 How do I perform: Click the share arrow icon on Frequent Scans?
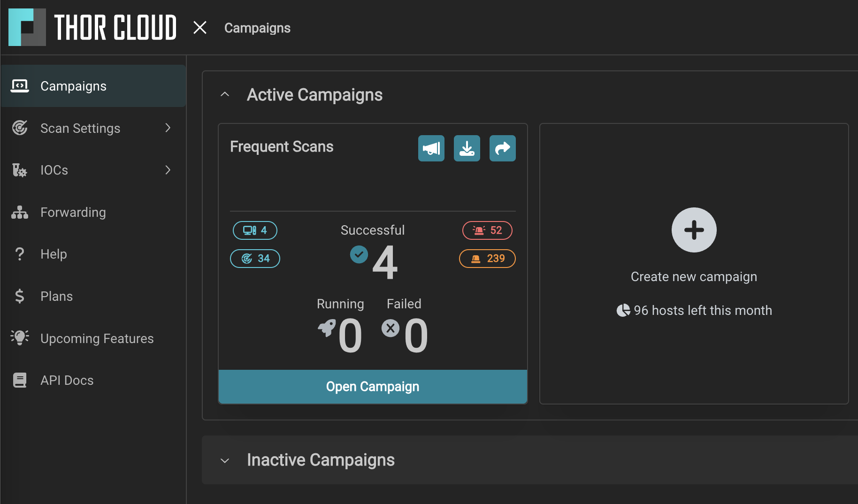[x=502, y=148]
